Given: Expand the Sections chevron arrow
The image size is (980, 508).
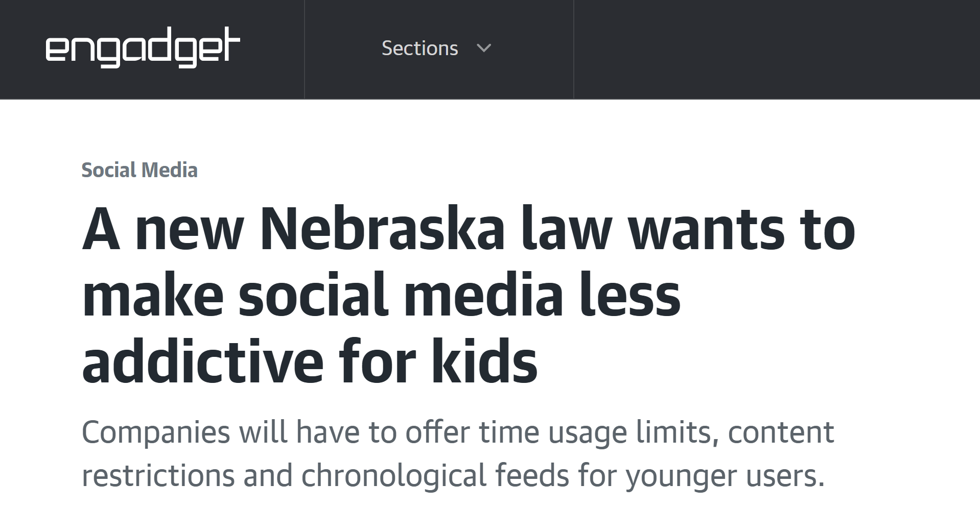Looking at the screenshot, I should click(483, 49).
